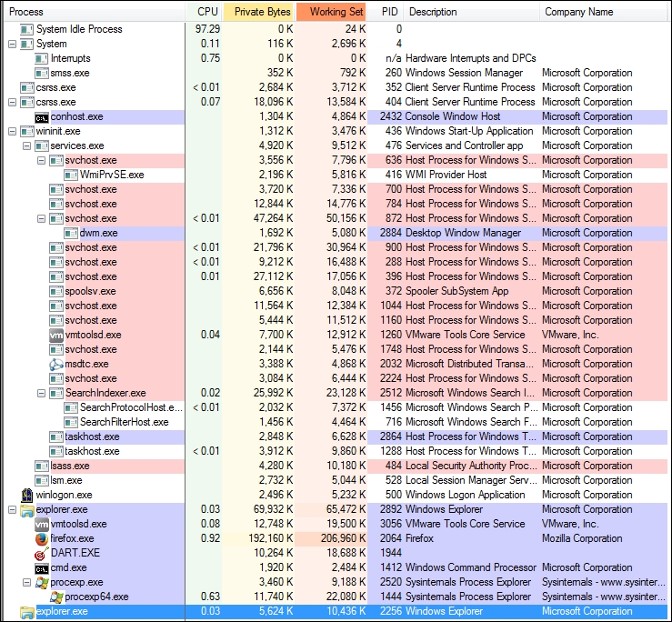Click 'Hardware Interrupts and DPCs' description
672x622 pixels.
tap(470, 58)
